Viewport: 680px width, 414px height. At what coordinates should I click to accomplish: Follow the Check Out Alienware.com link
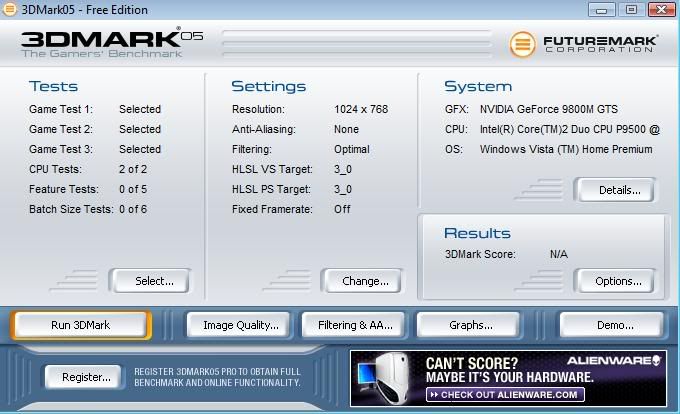pyautogui.click(x=506, y=394)
